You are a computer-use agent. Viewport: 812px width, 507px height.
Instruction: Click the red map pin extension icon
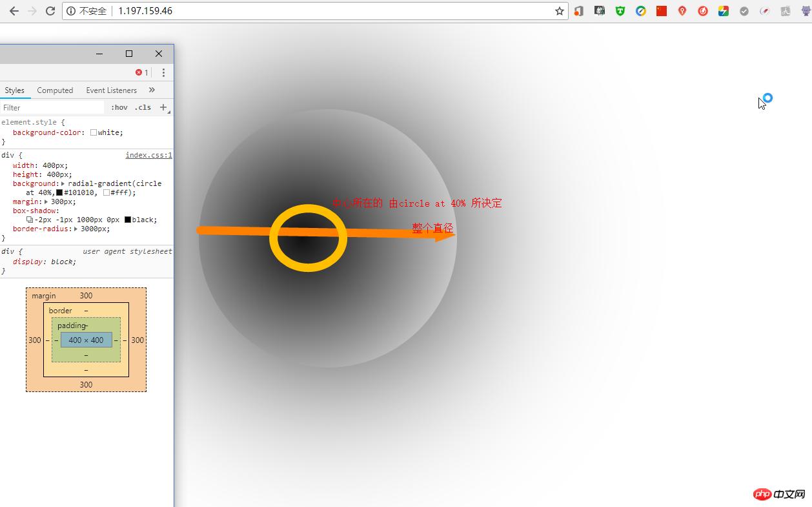682,11
